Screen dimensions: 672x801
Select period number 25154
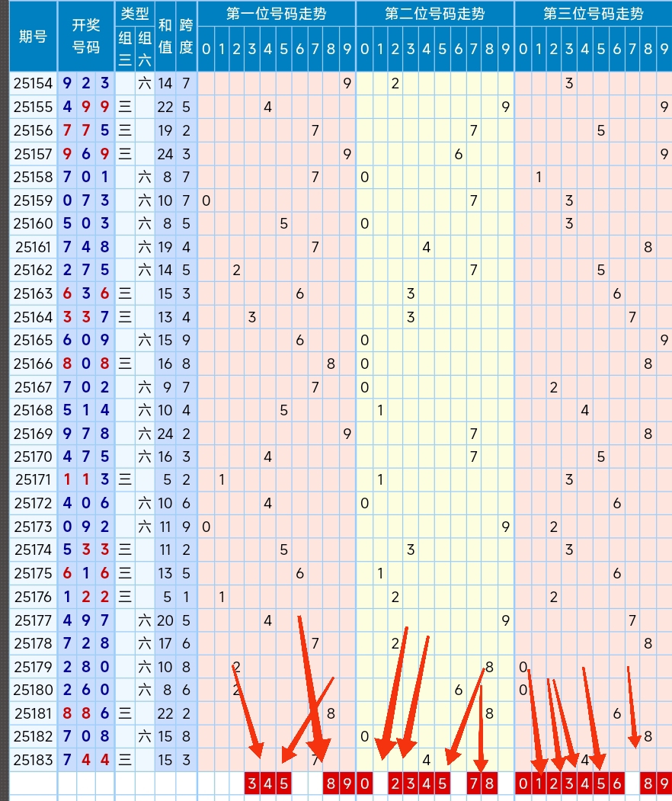[x=34, y=83]
